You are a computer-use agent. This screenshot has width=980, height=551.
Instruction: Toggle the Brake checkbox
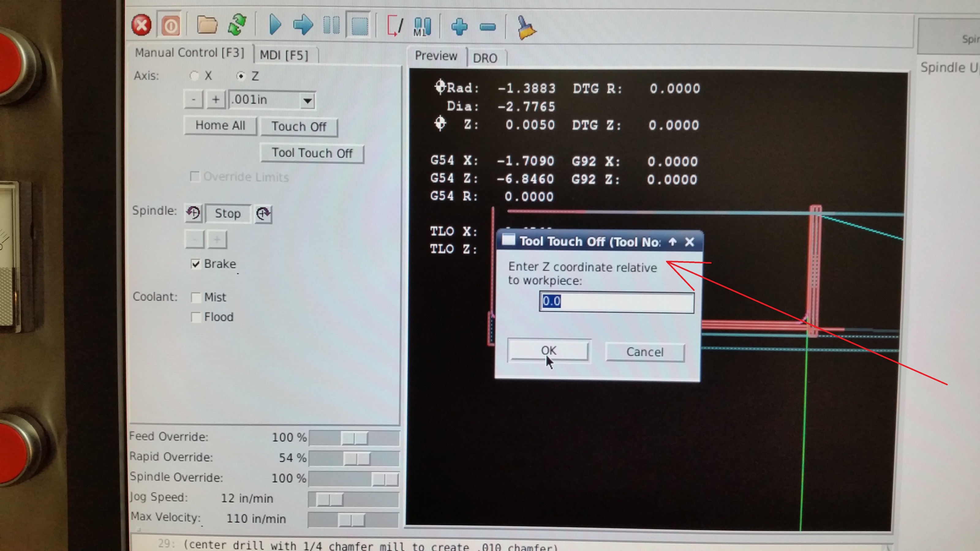tap(196, 264)
